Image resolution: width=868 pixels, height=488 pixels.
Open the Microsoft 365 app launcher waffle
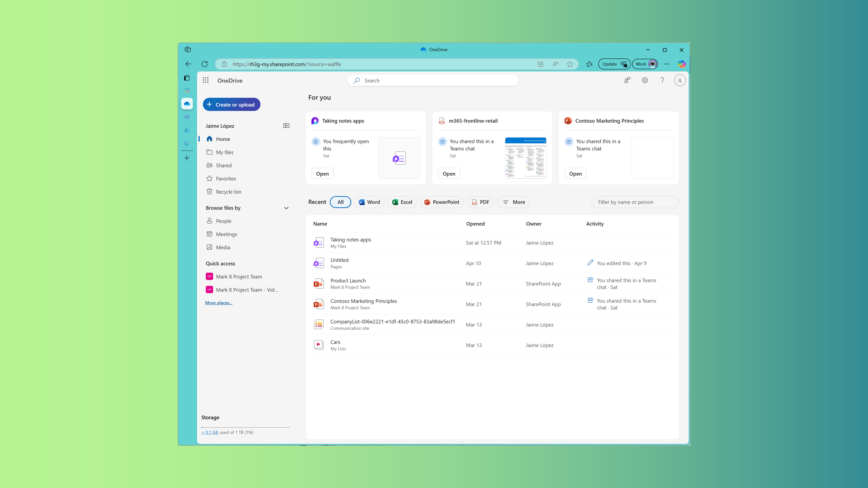(206, 80)
